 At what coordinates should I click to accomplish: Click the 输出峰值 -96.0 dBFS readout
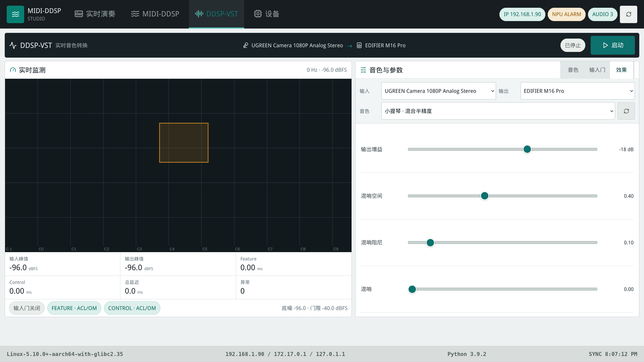(178, 264)
